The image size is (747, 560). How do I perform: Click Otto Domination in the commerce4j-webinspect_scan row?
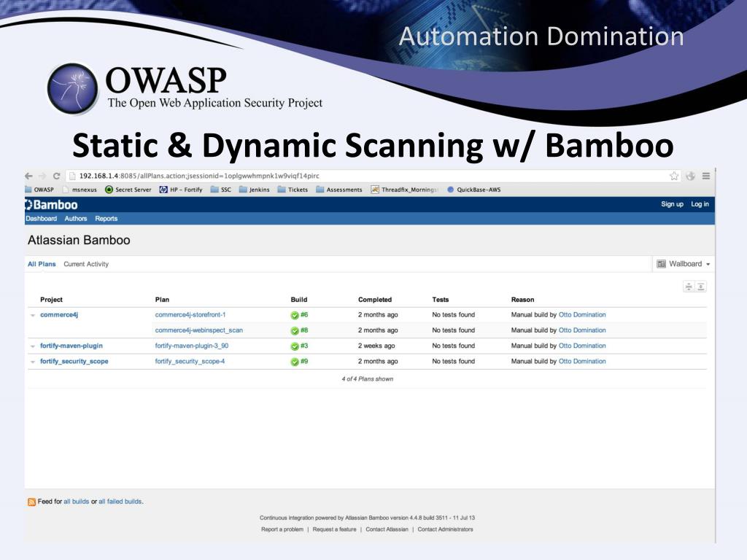pos(582,330)
